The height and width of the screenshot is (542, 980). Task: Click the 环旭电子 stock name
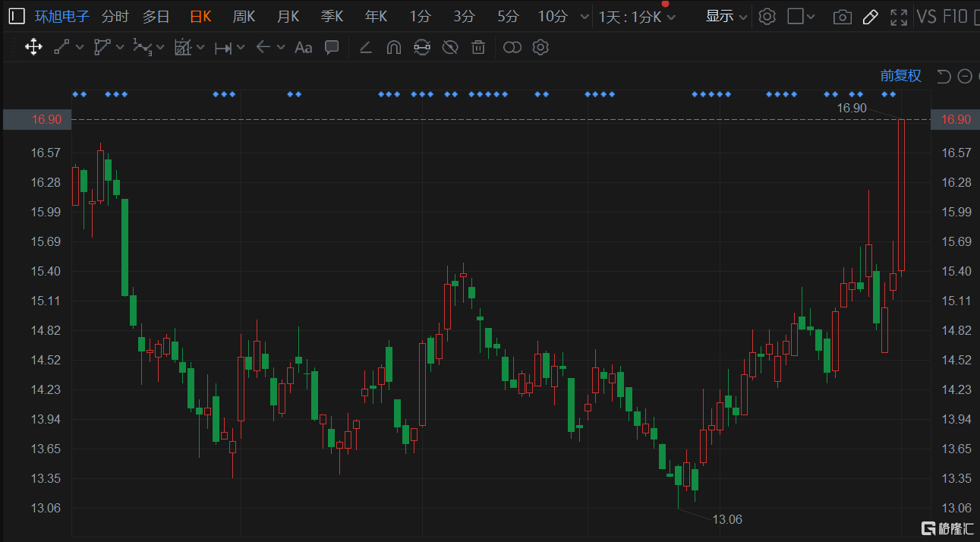pyautogui.click(x=62, y=17)
